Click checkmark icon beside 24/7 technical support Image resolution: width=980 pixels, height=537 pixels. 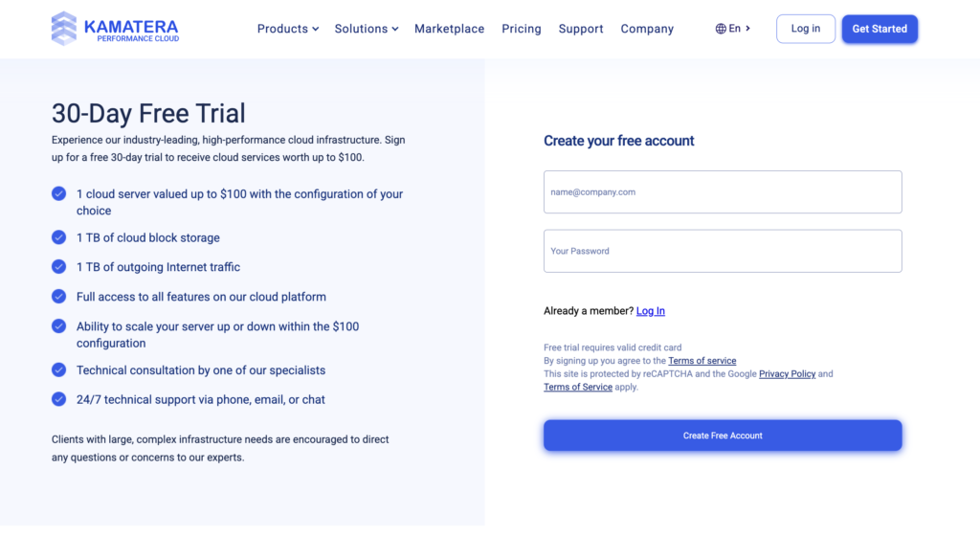tap(58, 399)
